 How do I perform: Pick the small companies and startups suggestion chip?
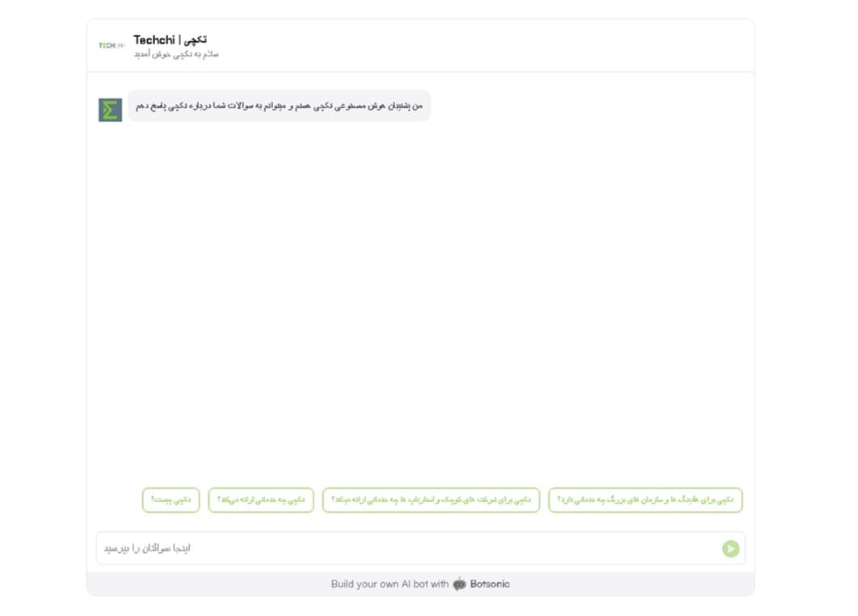coord(431,500)
